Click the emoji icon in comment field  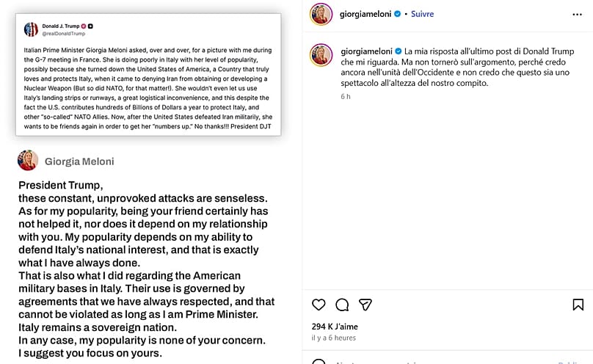pos(319,361)
